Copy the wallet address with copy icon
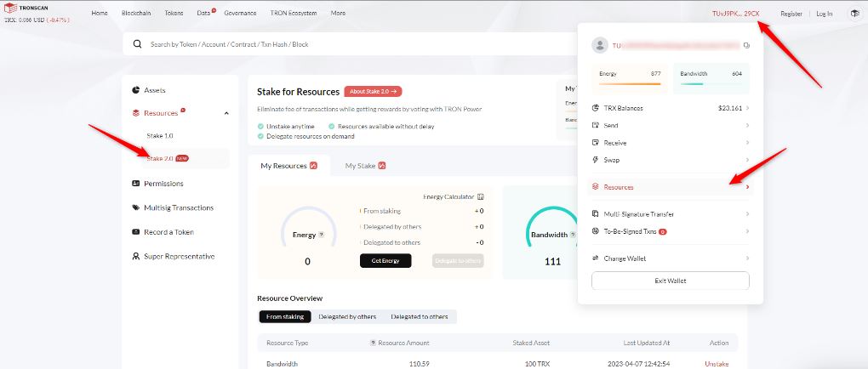Viewport: 868px width, 369px height. tap(747, 45)
